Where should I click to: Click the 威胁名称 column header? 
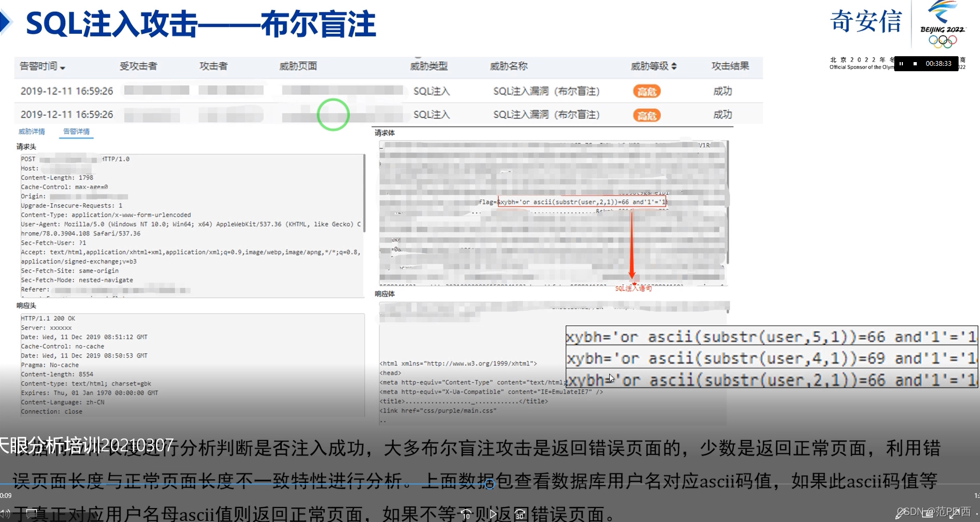pyautogui.click(x=508, y=66)
